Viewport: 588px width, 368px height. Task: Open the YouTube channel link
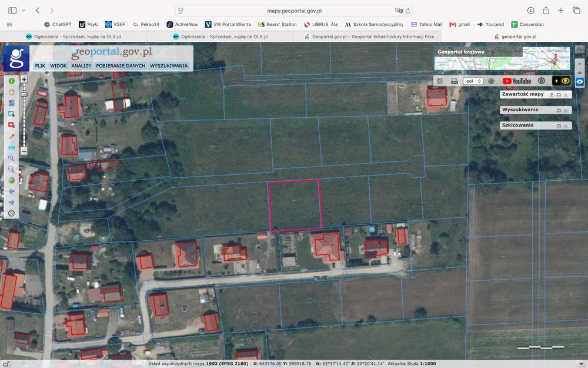(517, 81)
